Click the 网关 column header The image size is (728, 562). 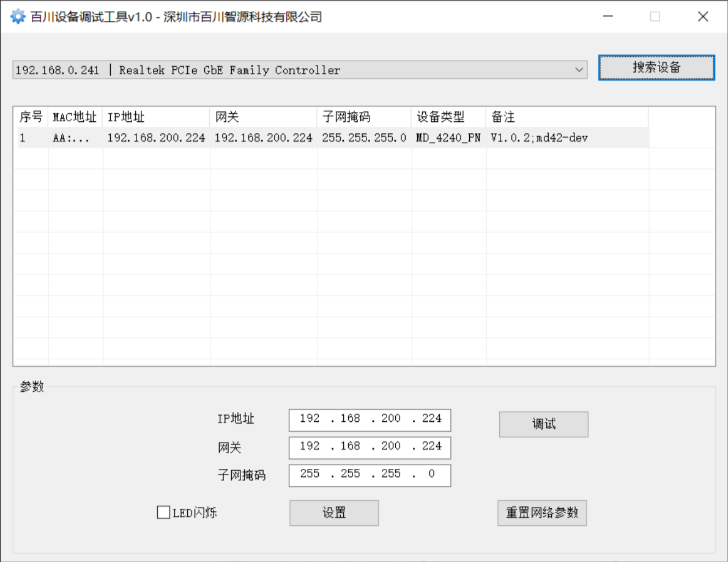263,116
